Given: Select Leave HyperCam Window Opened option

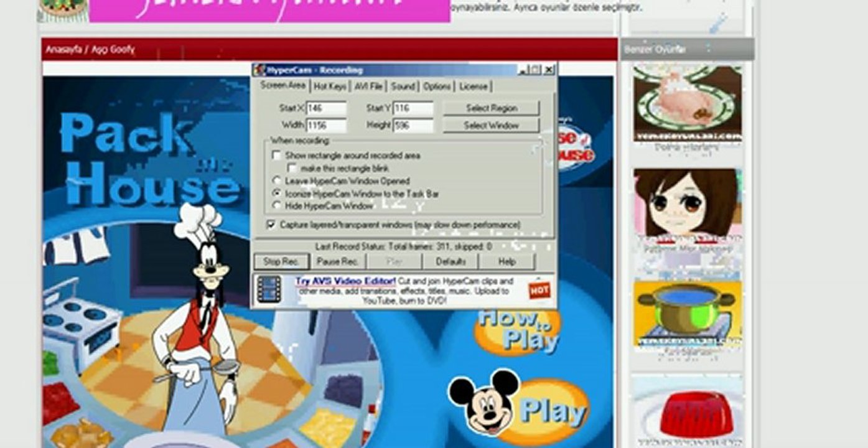Looking at the screenshot, I should (277, 181).
